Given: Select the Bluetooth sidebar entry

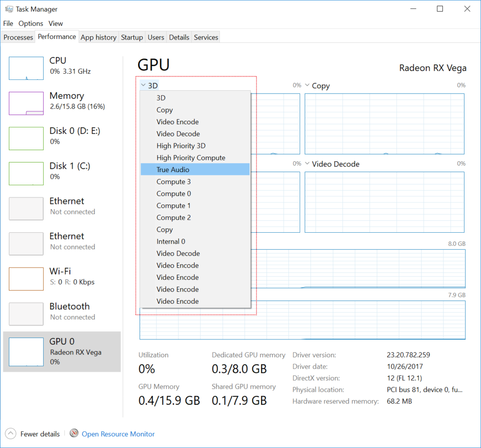Looking at the screenshot, I should point(61,312).
